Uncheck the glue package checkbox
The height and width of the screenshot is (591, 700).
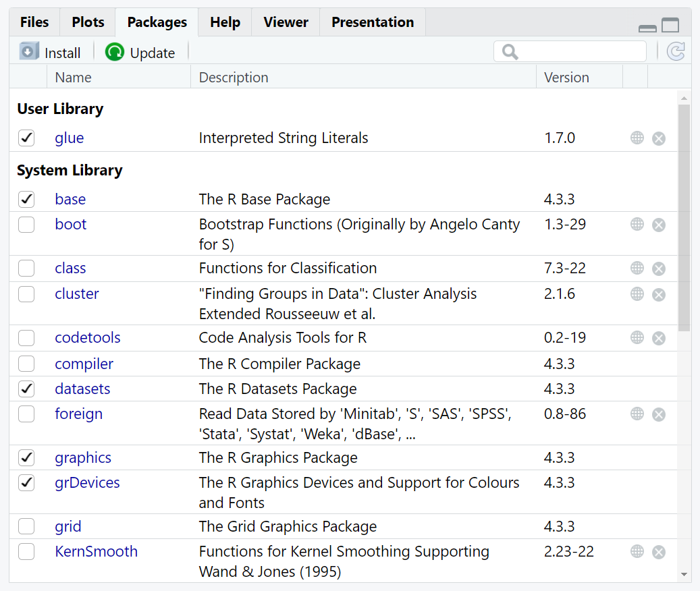(x=26, y=138)
